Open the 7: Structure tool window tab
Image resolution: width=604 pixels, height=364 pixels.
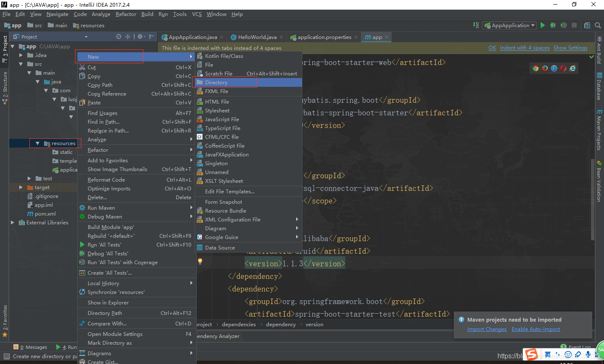5,87
